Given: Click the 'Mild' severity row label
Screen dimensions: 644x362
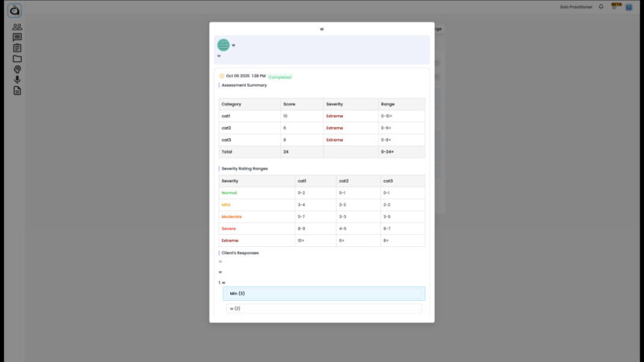Looking at the screenshot, I should [x=226, y=205].
